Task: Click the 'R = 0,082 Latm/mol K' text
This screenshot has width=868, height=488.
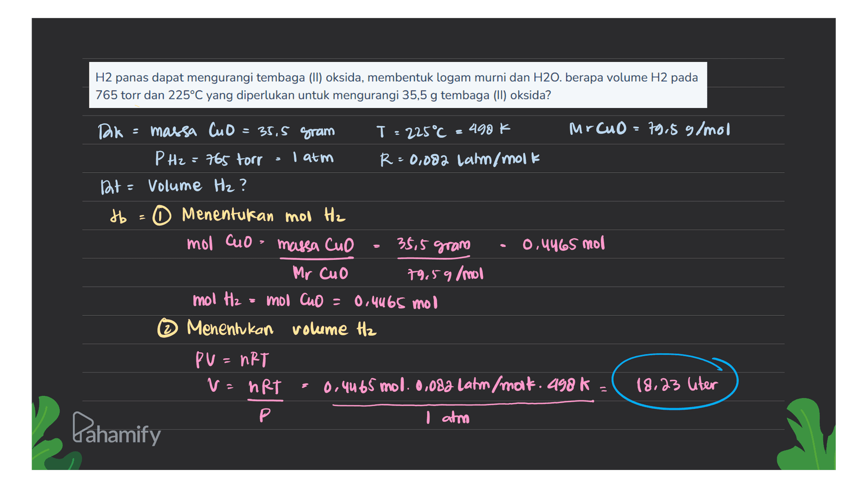Action: coord(460,159)
